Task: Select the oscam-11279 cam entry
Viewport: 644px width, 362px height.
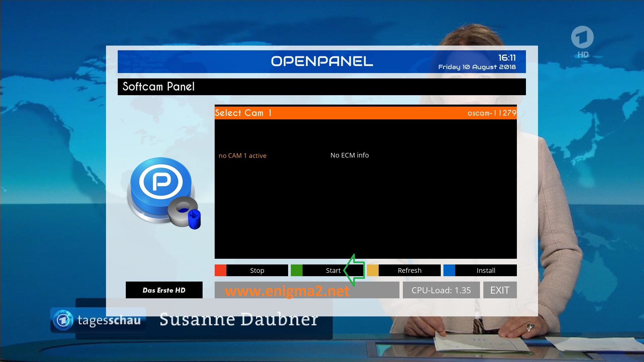Action: pos(366,113)
